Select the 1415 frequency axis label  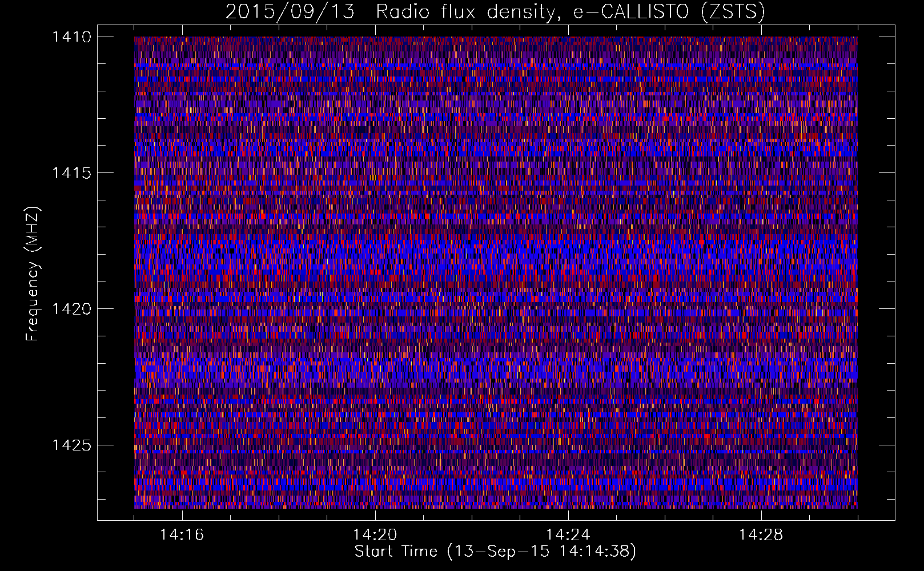pos(71,173)
